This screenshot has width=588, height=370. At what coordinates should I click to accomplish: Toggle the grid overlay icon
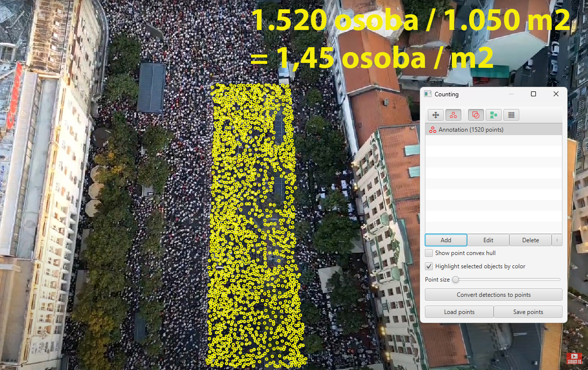511,115
